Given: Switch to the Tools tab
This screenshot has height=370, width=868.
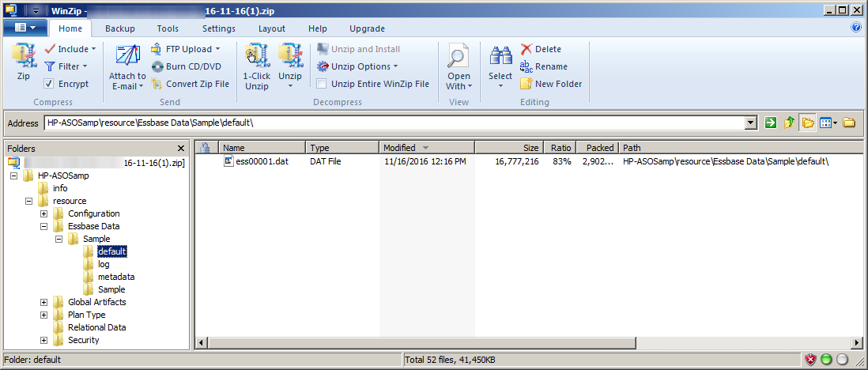Looking at the screenshot, I should (x=167, y=28).
